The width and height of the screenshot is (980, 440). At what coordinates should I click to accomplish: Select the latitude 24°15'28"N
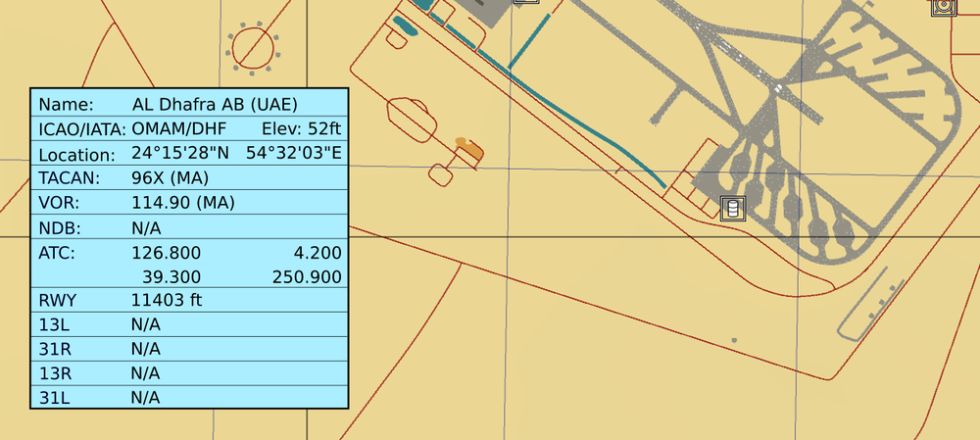pyautogui.click(x=180, y=153)
